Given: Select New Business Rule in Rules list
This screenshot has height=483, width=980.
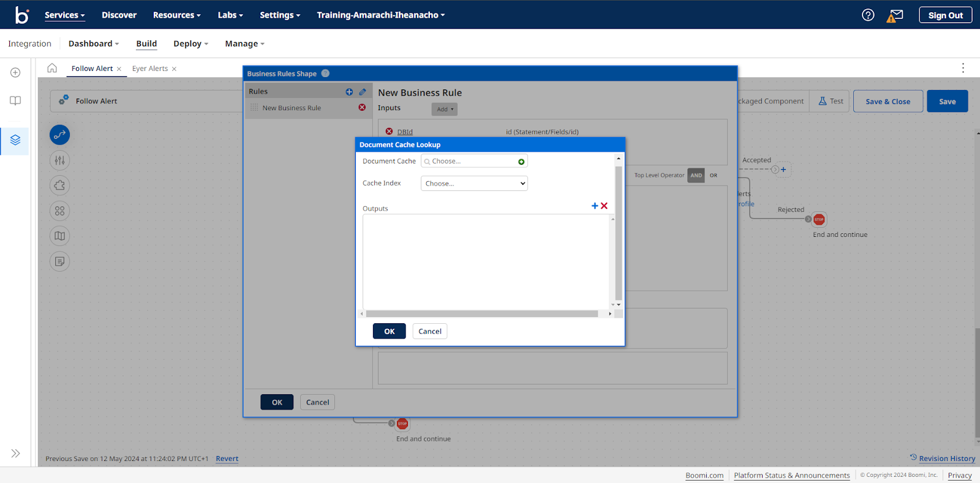Looking at the screenshot, I should tap(292, 108).
